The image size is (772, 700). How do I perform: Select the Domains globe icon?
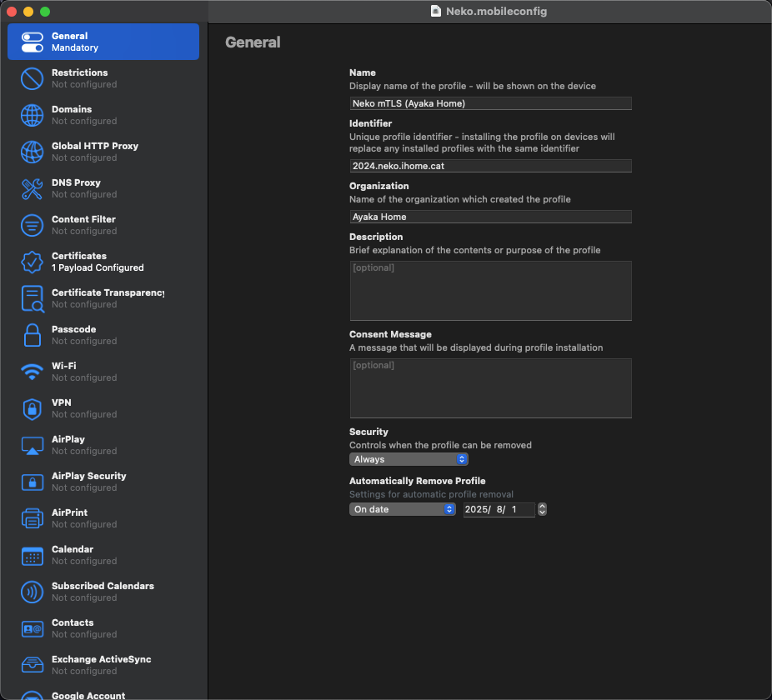[x=32, y=115]
